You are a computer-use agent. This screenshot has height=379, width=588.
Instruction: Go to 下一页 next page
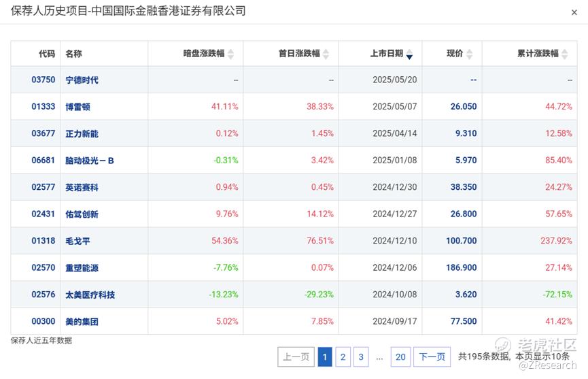pyautogui.click(x=432, y=357)
